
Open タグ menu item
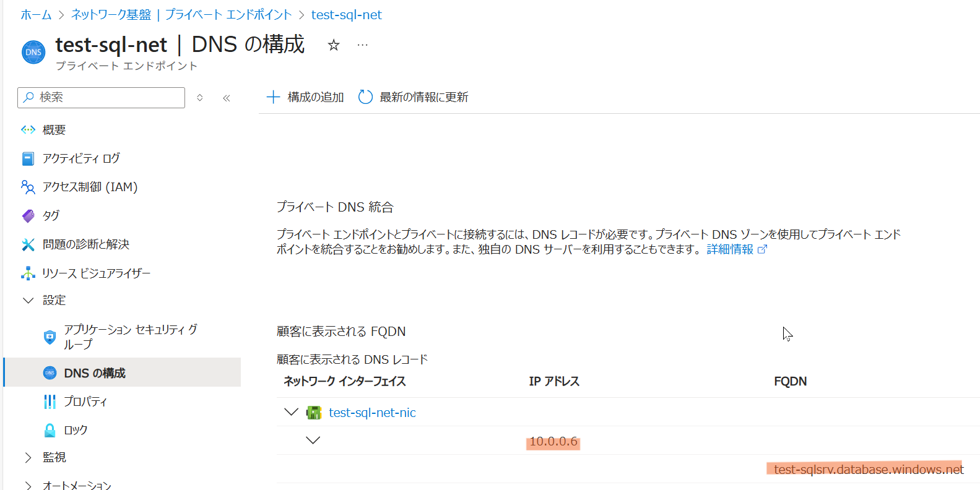pyautogui.click(x=51, y=215)
